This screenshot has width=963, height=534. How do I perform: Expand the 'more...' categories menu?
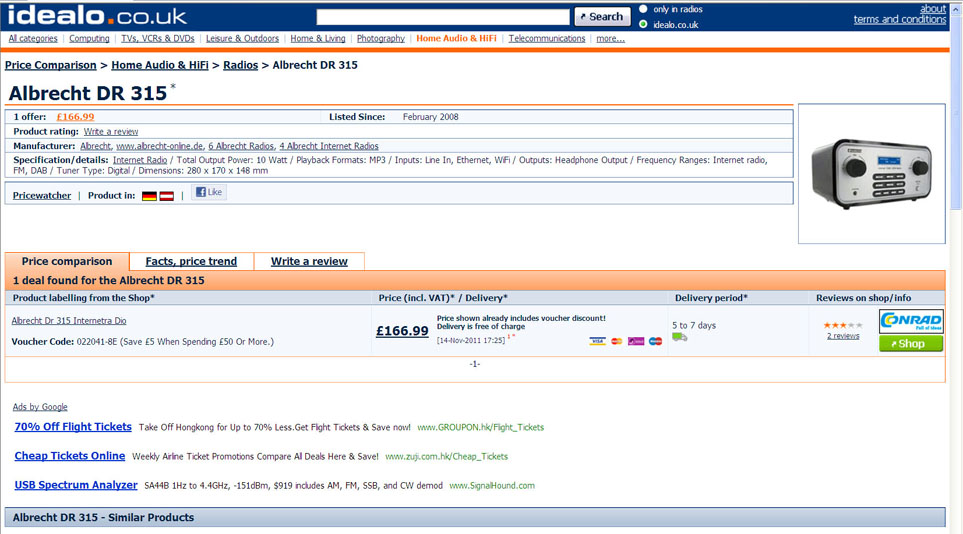(610, 39)
